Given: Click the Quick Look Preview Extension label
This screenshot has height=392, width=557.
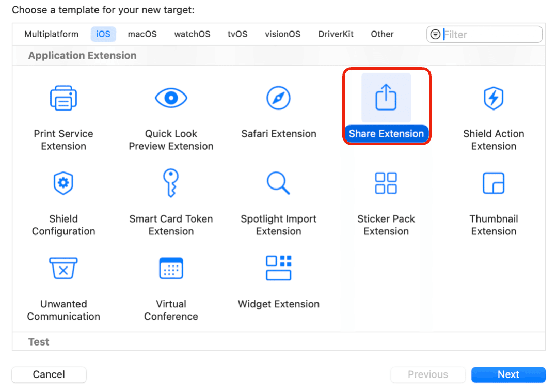Looking at the screenshot, I should (171, 140).
